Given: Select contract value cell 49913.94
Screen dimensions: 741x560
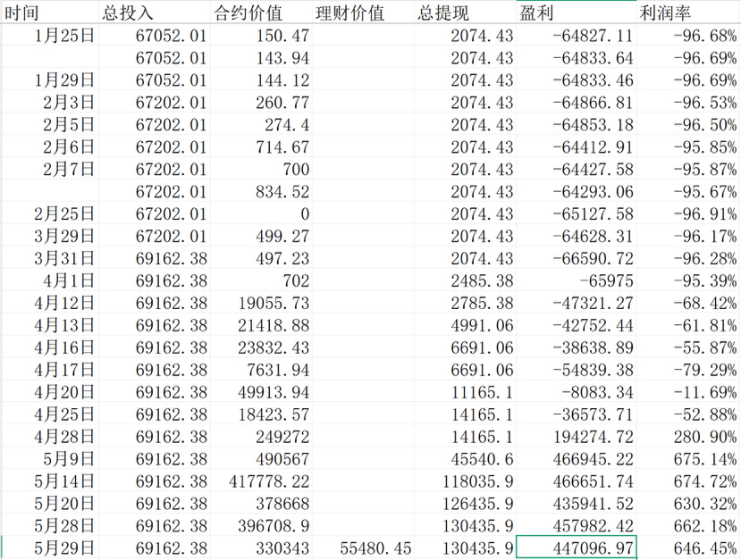Looking at the screenshot, I should pyautogui.click(x=261, y=392).
